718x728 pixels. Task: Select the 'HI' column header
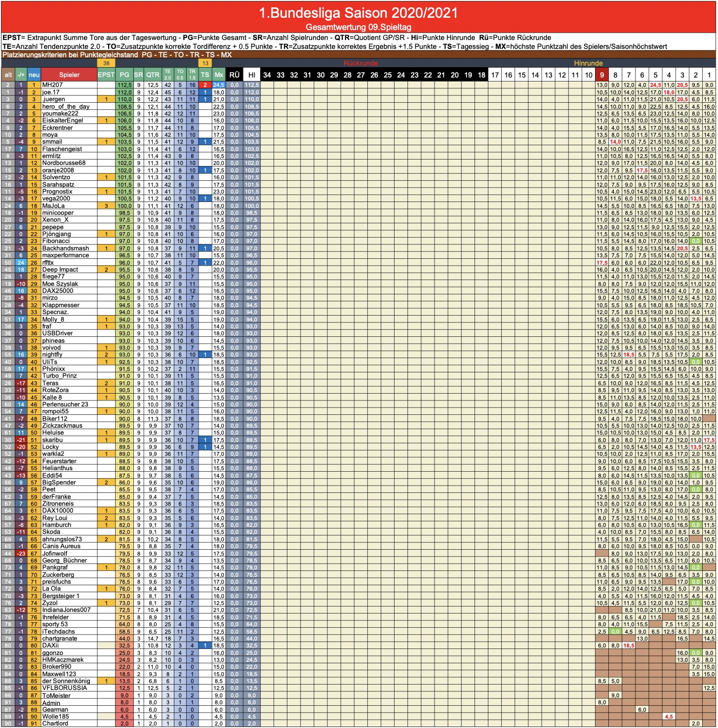click(x=252, y=75)
